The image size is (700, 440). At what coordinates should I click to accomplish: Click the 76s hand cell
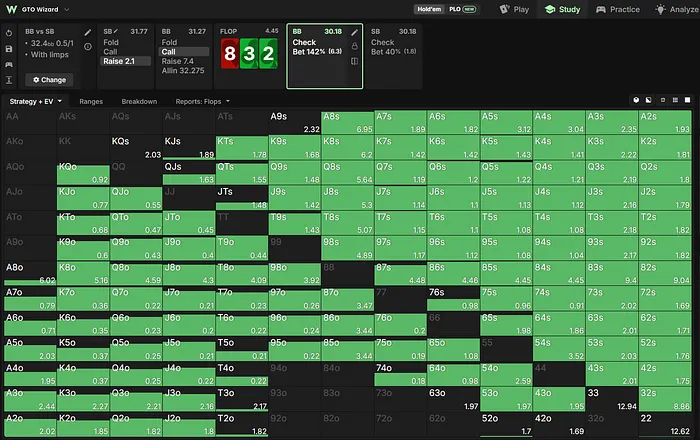coord(453,299)
